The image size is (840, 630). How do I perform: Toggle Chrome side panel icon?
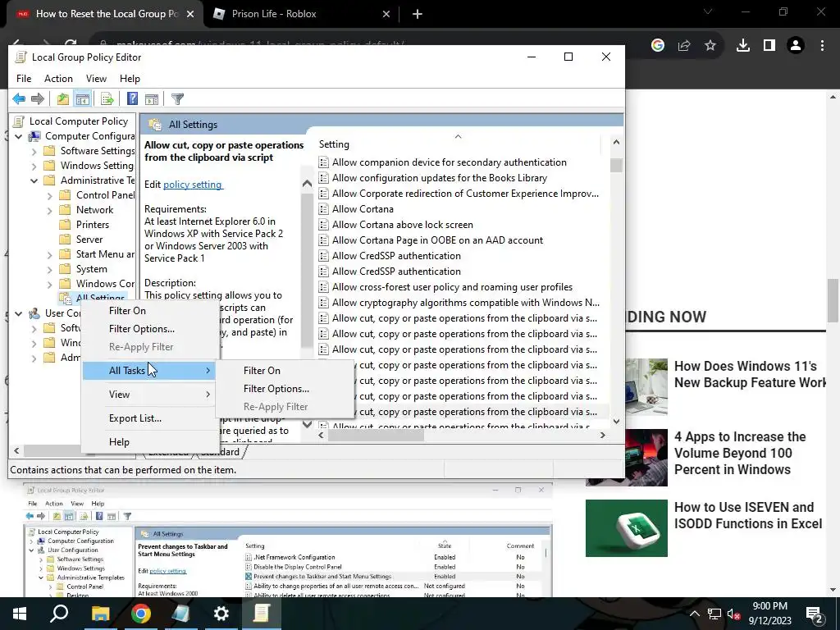click(x=769, y=46)
